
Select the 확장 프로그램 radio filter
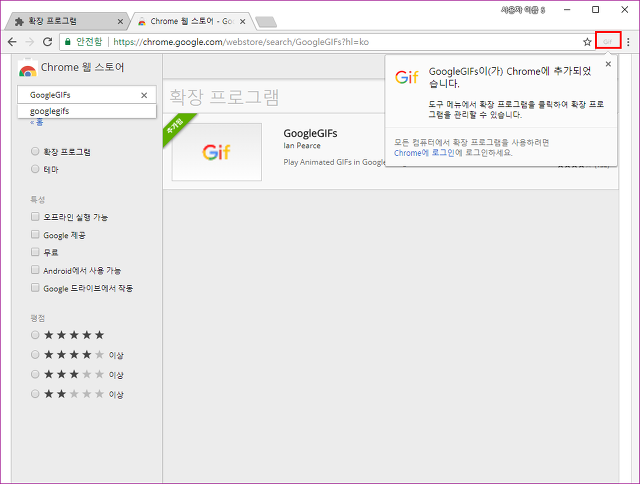tap(35, 151)
